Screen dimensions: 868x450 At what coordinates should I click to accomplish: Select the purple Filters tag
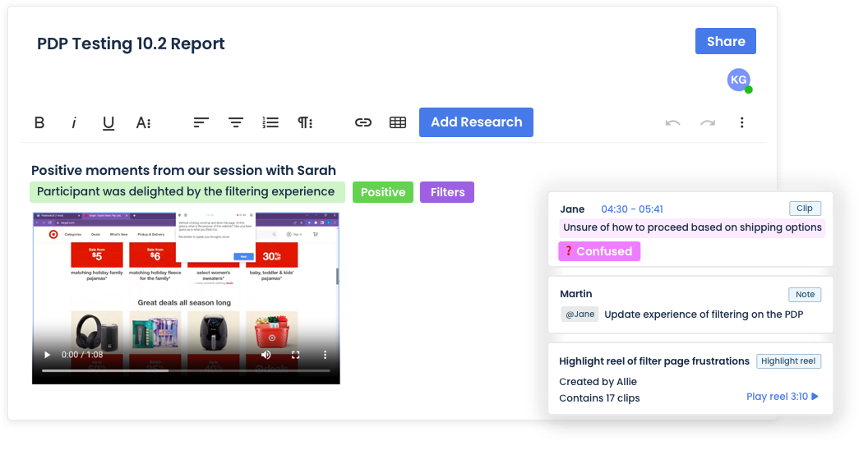pos(447,192)
